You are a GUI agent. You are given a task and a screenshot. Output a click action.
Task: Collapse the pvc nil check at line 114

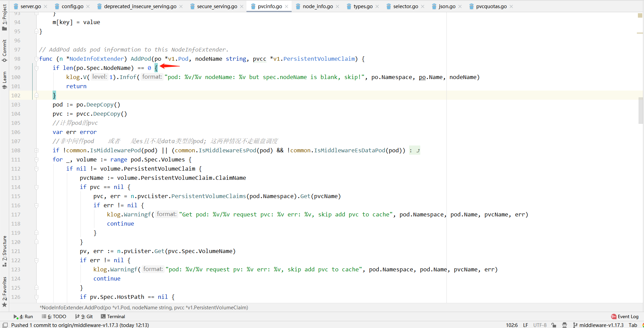[x=36, y=187]
